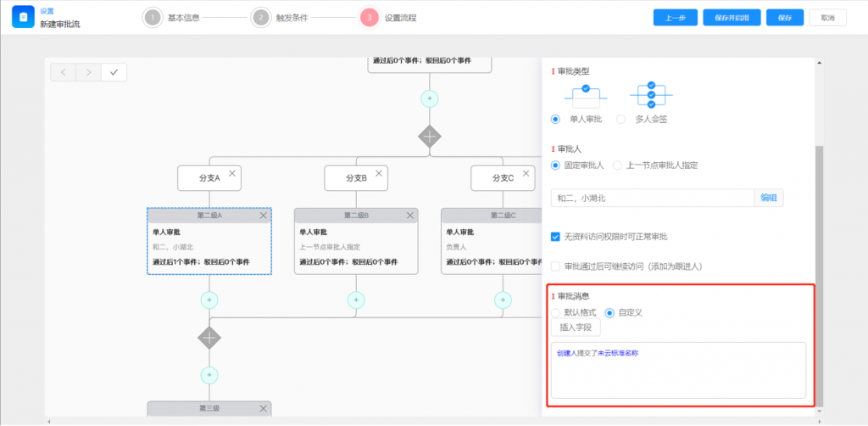The height and width of the screenshot is (426, 868).
Task: Click the plus circle under 第二级C
Action: coord(504,300)
